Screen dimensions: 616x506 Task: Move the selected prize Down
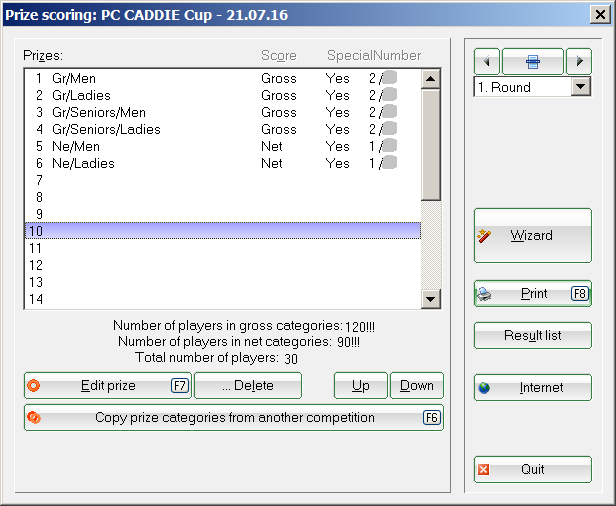click(x=417, y=386)
